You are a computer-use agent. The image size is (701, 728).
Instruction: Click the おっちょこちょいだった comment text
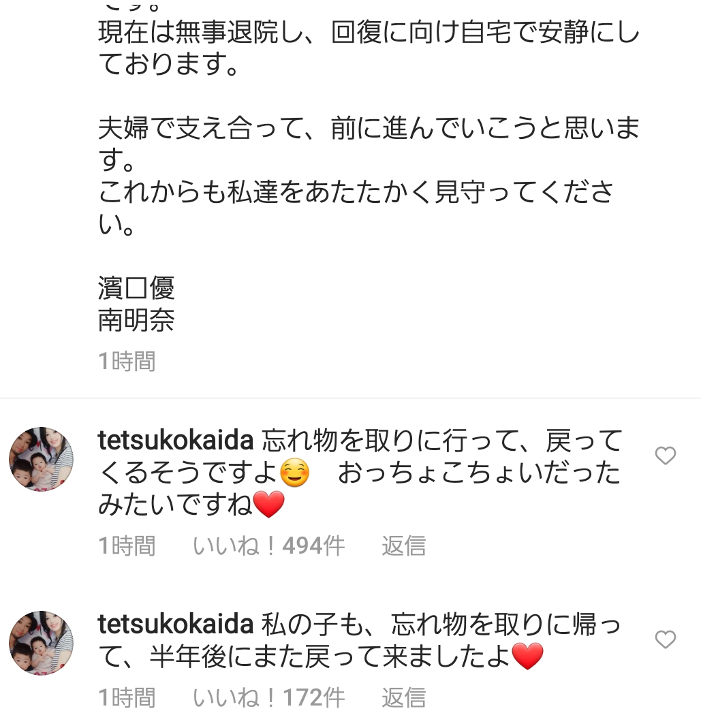478,473
